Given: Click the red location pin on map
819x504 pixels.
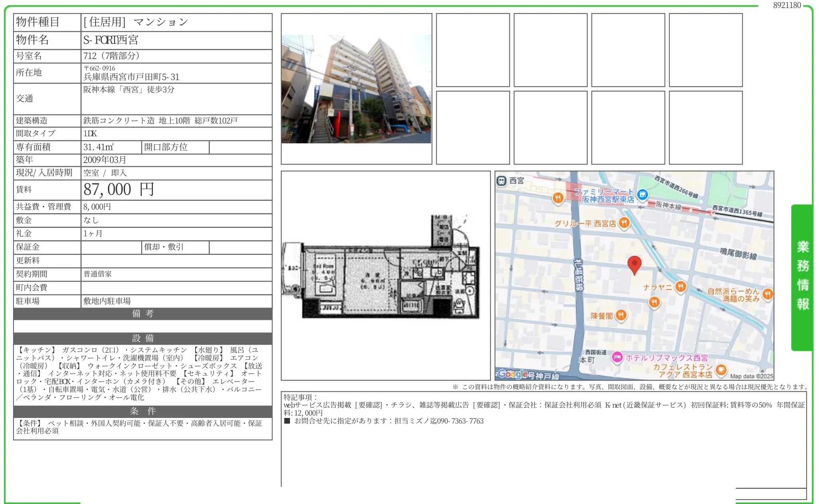Looking at the screenshot, I should point(634,264).
